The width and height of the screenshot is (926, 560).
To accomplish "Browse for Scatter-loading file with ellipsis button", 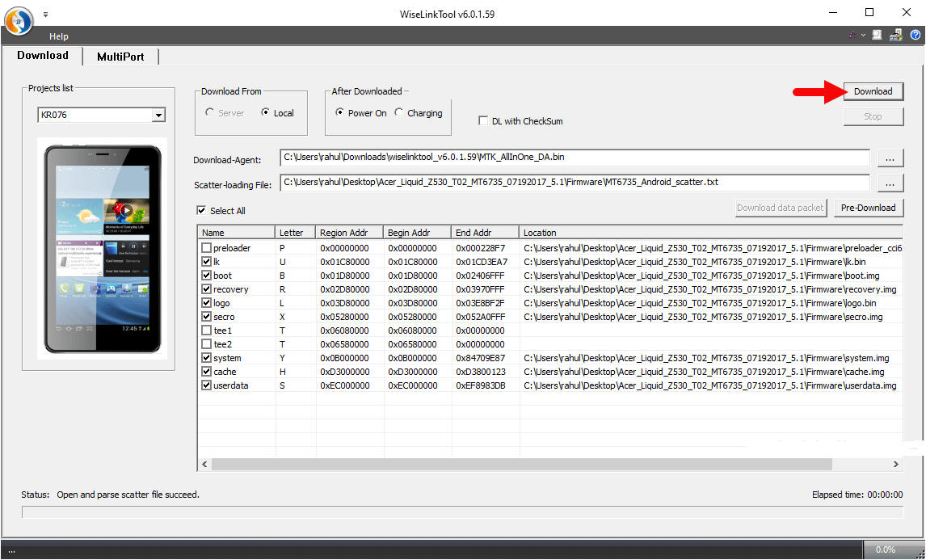I will point(890,183).
